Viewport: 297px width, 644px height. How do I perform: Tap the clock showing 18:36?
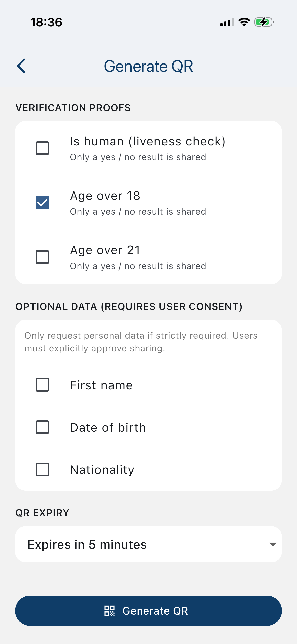[x=46, y=22]
